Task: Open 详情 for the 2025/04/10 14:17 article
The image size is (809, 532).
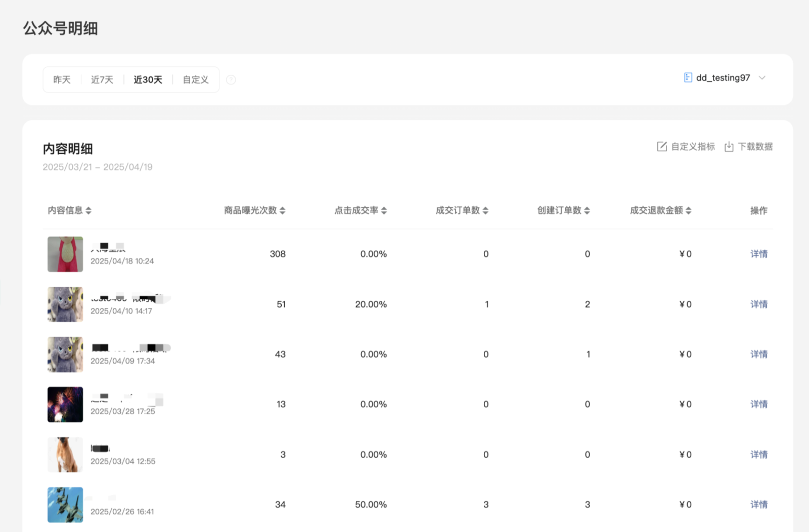Action: coord(758,304)
